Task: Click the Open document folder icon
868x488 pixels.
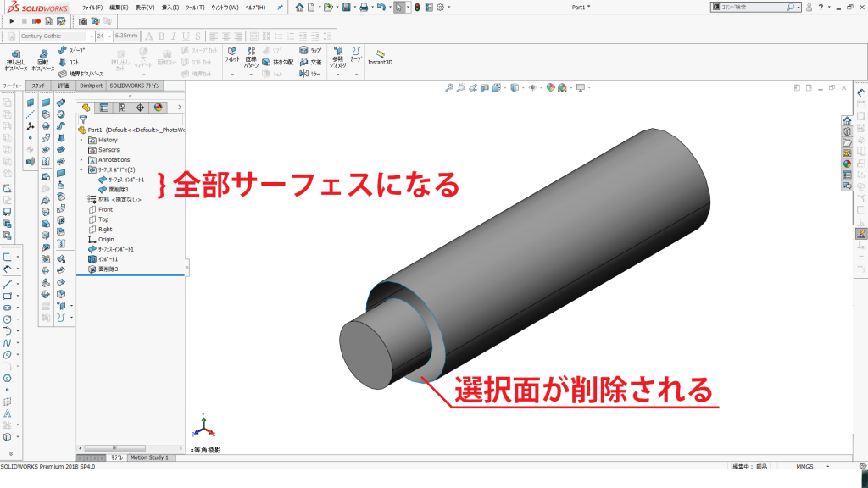Action: 328,7
